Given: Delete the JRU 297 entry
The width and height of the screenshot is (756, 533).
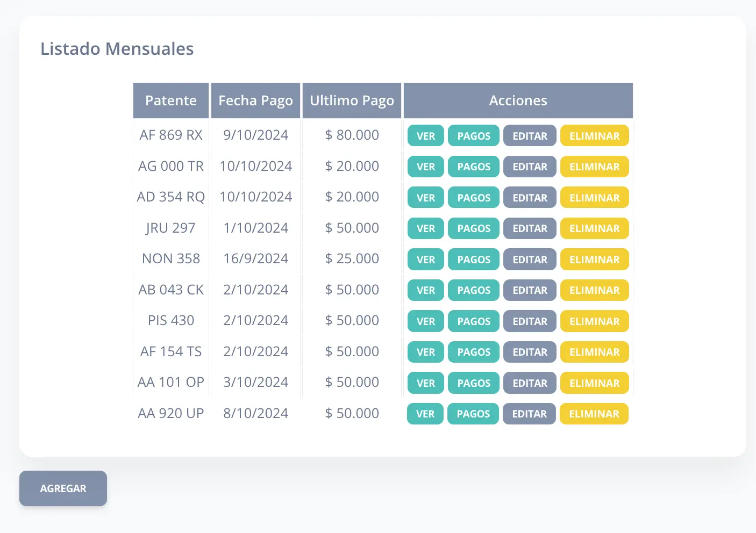Looking at the screenshot, I should point(594,228).
